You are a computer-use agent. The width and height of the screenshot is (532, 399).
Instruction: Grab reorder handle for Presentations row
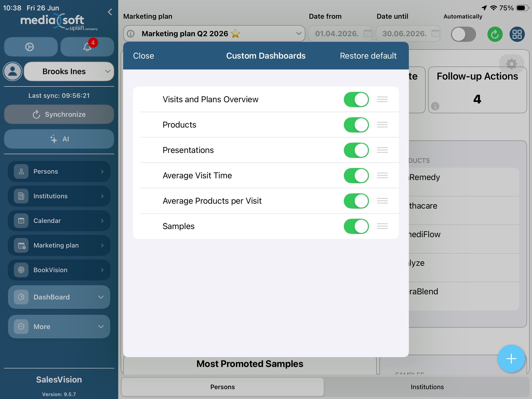382,150
